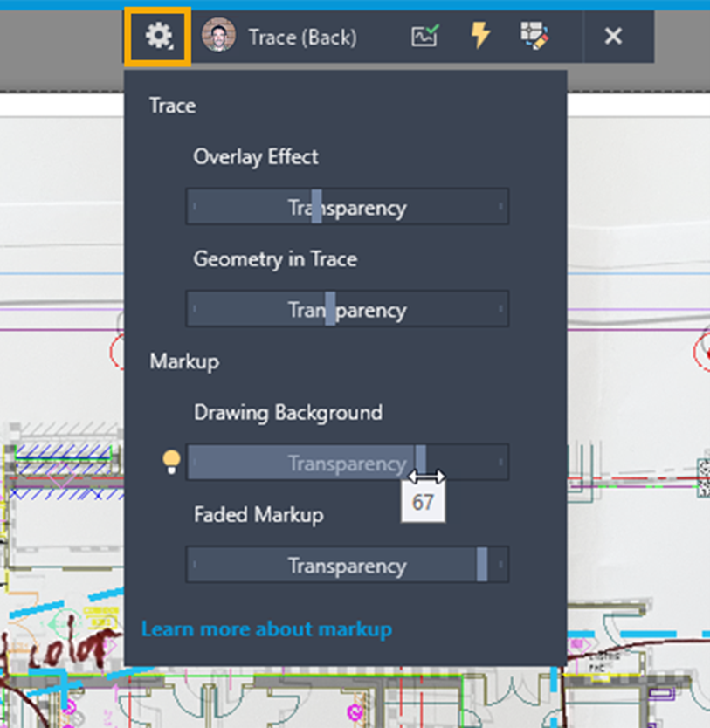This screenshot has width=710, height=728.
Task: Click the Markup section heading
Action: coord(184,361)
